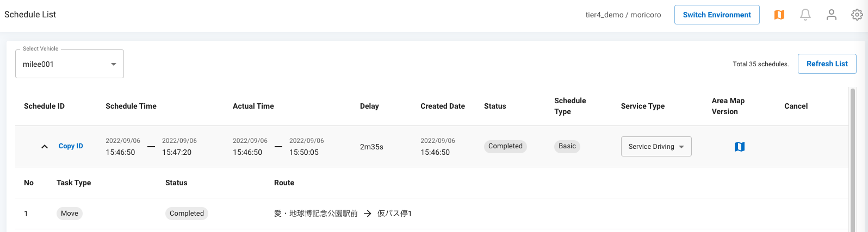Click the schedule list vertical scrollbar
The height and width of the screenshot is (232, 868).
coord(852,163)
